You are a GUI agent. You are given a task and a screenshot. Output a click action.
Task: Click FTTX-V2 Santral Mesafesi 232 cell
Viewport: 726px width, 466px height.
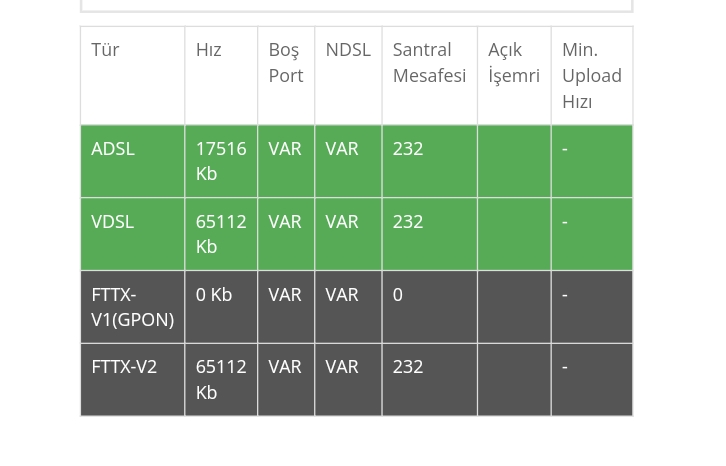pyautogui.click(x=408, y=367)
